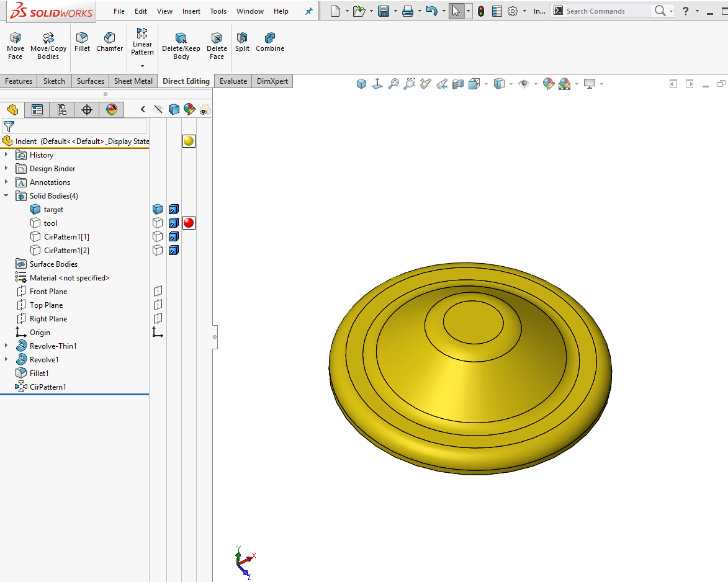Open the Move/Copy Bodies tool

(x=48, y=45)
